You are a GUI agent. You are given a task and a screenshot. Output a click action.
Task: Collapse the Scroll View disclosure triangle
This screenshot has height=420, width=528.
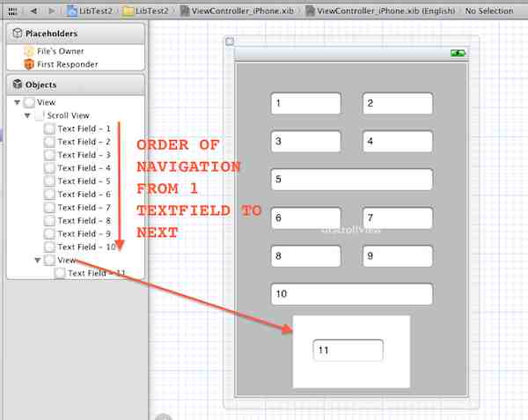[27, 115]
